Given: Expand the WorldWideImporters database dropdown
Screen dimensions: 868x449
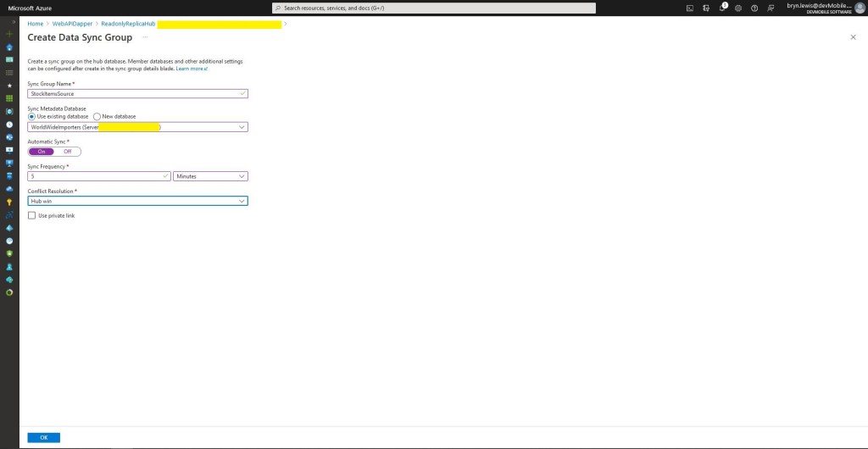Looking at the screenshot, I should 137,127.
